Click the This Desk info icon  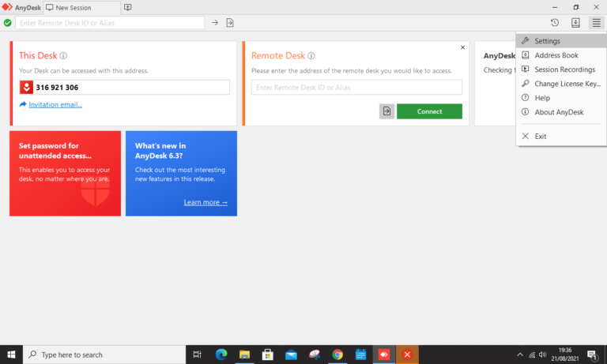pyautogui.click(x=63, y=56)
